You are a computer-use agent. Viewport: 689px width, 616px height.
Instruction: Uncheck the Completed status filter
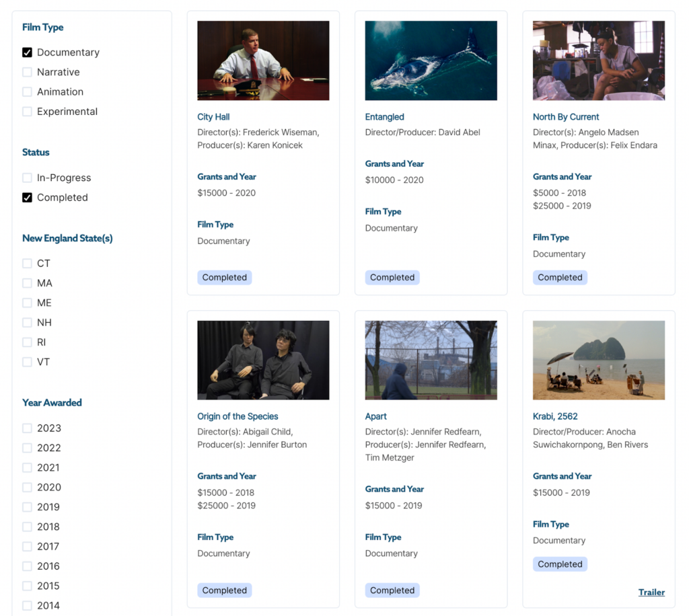pyautogui.click(x=27, y=198)
